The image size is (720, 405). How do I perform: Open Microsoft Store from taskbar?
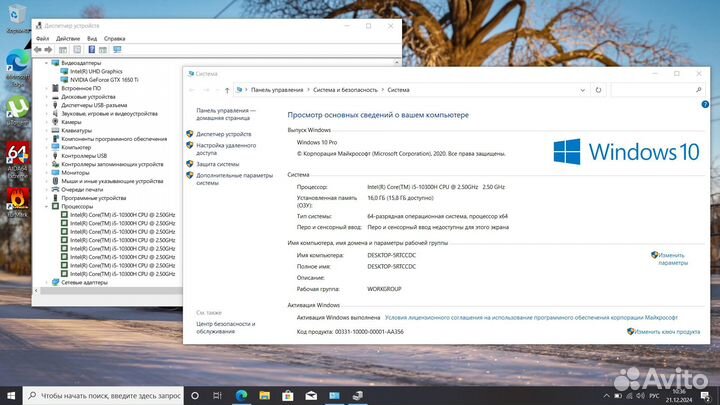click(288, 395)
